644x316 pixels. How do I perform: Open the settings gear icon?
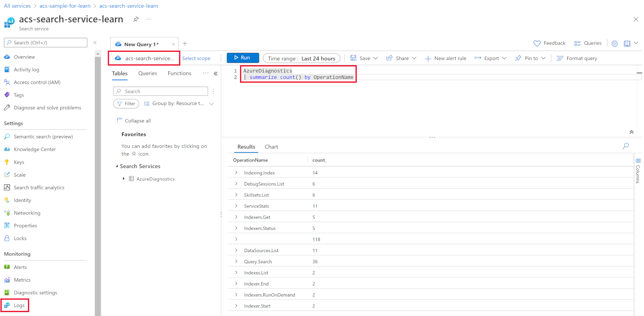point(614,43)
